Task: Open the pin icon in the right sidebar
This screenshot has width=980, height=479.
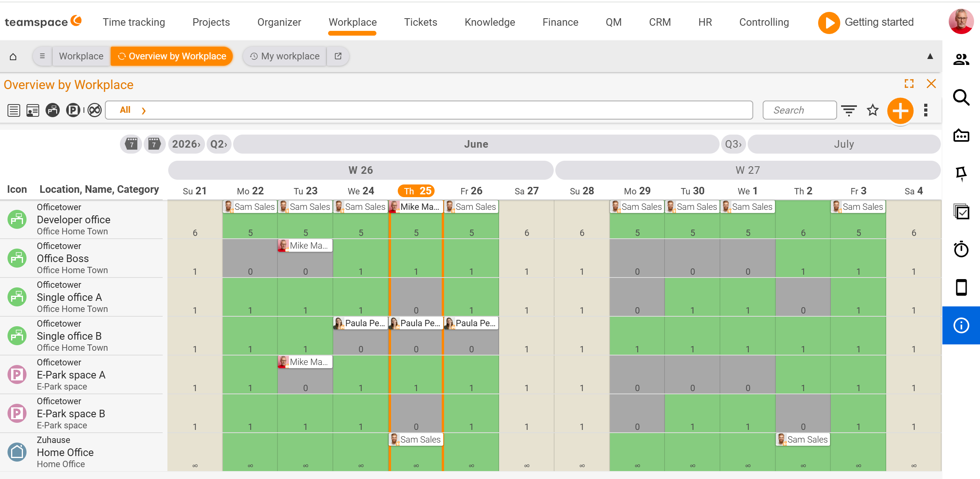Action: [961, 173]
